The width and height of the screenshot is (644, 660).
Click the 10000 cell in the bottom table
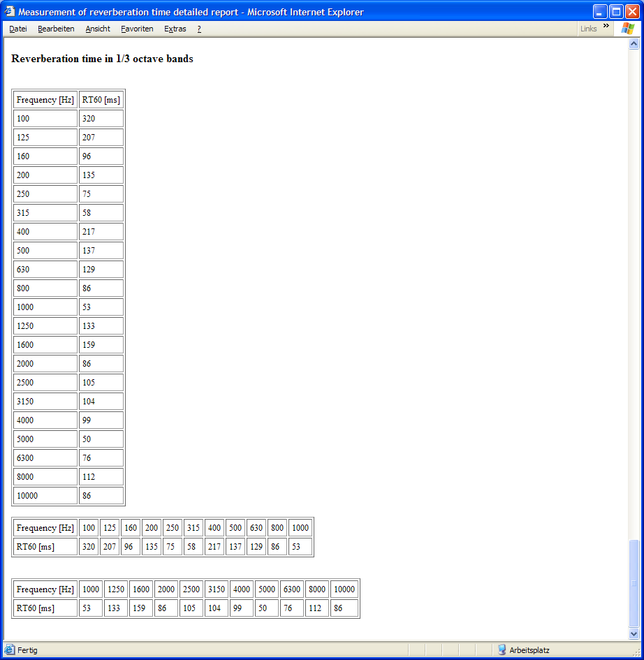coord(344,589)
